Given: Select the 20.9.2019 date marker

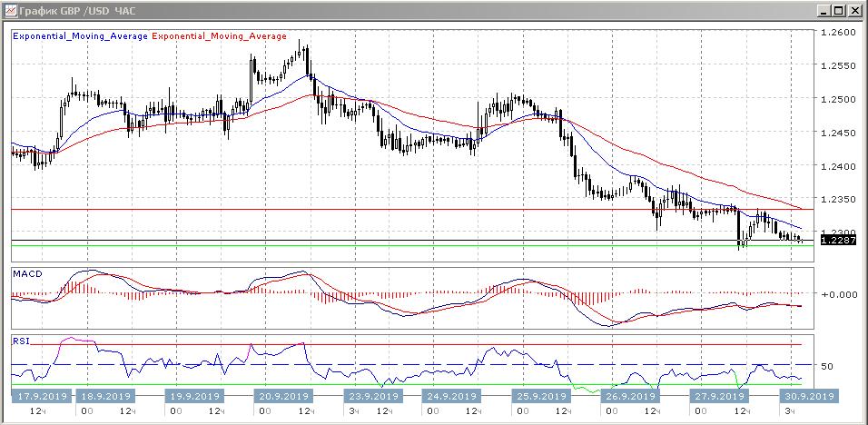Looking at the screenshot, I should (x=281, y=396).
